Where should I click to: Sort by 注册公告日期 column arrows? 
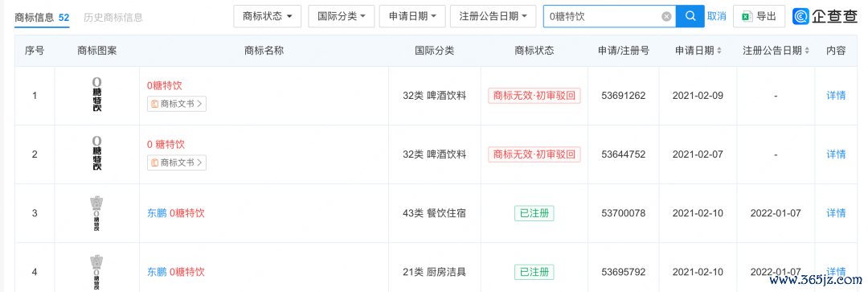(x=807, y=51)
